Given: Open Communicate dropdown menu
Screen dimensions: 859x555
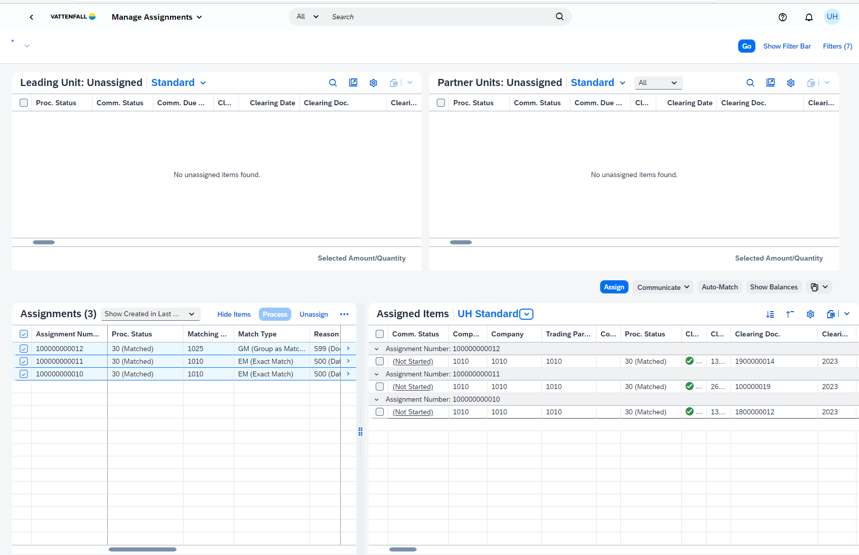Looking at the screenshot, I should 663,287.
